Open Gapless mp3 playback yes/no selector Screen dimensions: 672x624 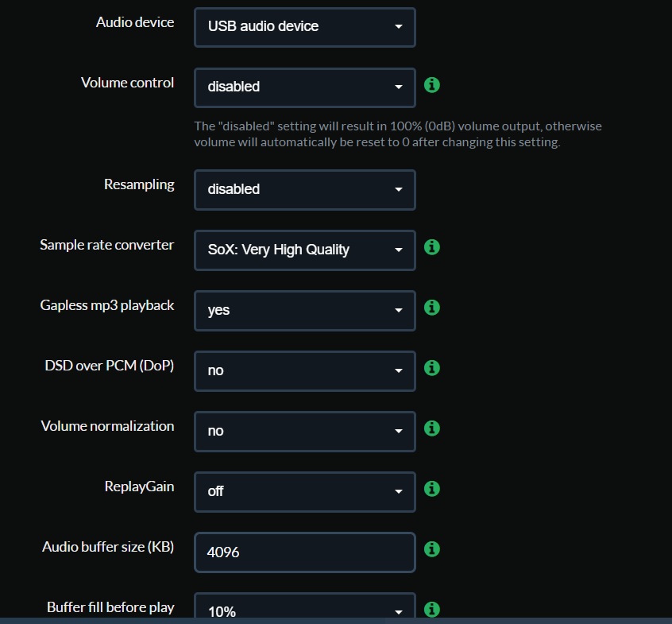tap(305, 311)
